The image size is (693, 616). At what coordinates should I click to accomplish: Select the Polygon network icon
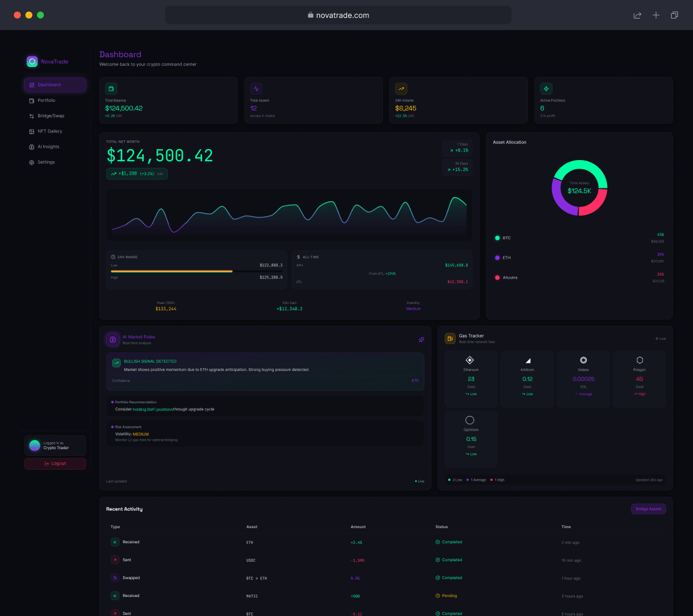point(640,360)
